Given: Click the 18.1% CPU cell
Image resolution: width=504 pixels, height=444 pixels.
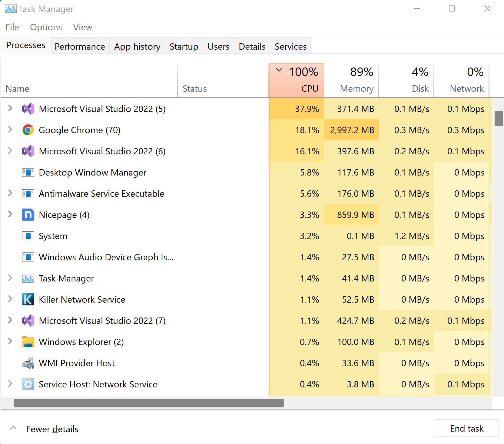Looking at the screenshot, I should coord(297,130).
